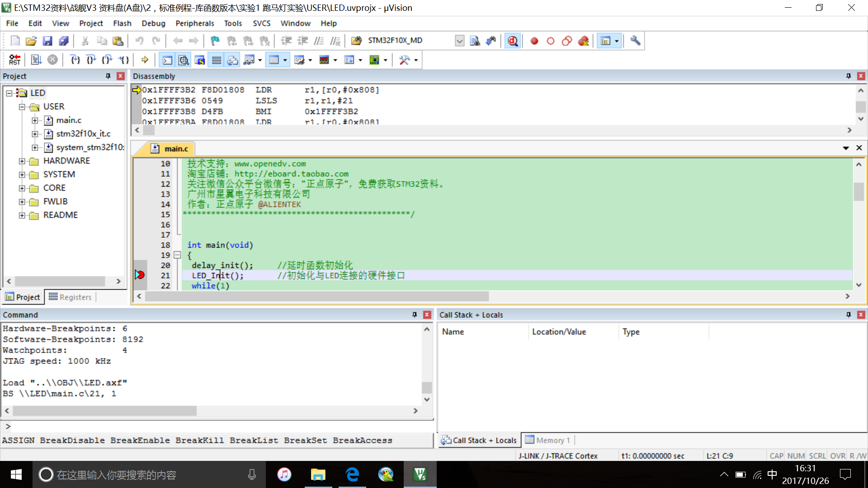Click the Reset CPU icon in toolbar
The image size is (868, 488).
click(14, 59)
